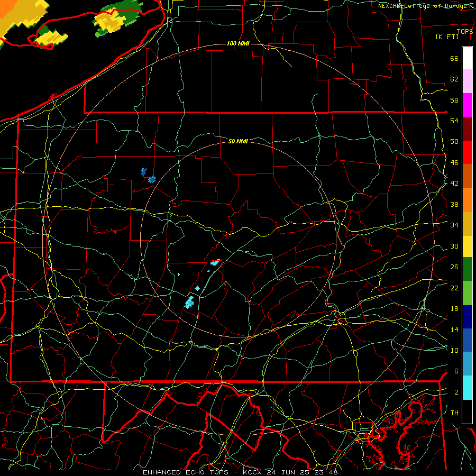Select the light green legend swatch
This screenshot has height=476, width=476.
[x=467, y=293]
